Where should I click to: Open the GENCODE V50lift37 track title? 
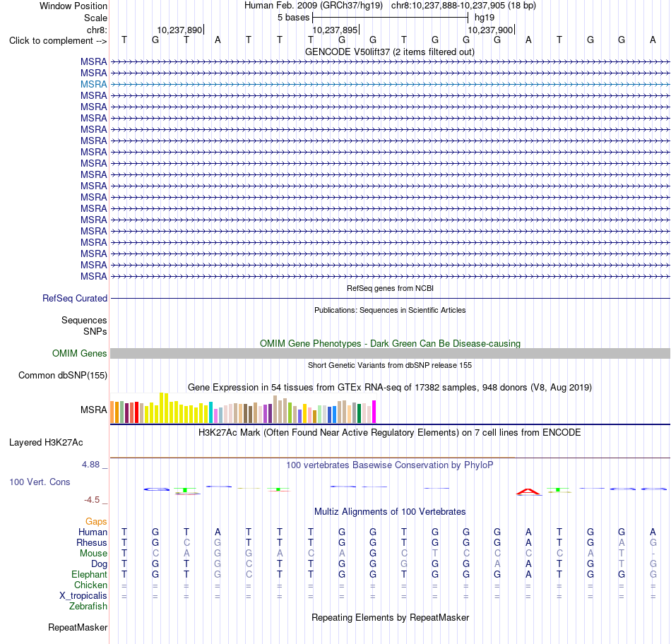[x=389, y=52]
